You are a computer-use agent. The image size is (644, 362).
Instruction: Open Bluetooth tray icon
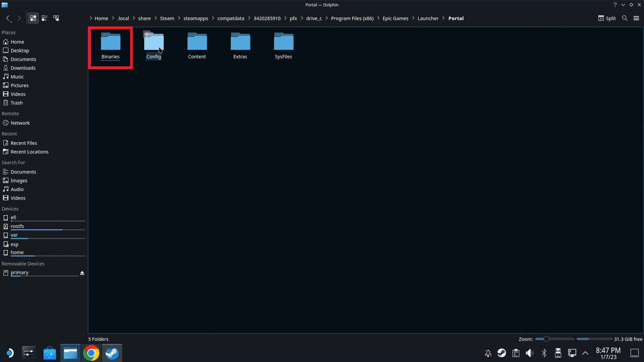pos(544,353)
